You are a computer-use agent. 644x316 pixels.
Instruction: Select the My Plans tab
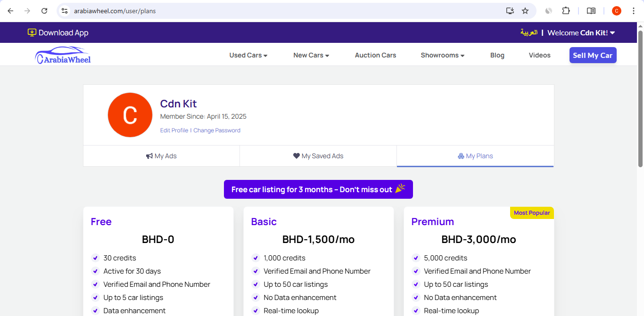475,156
